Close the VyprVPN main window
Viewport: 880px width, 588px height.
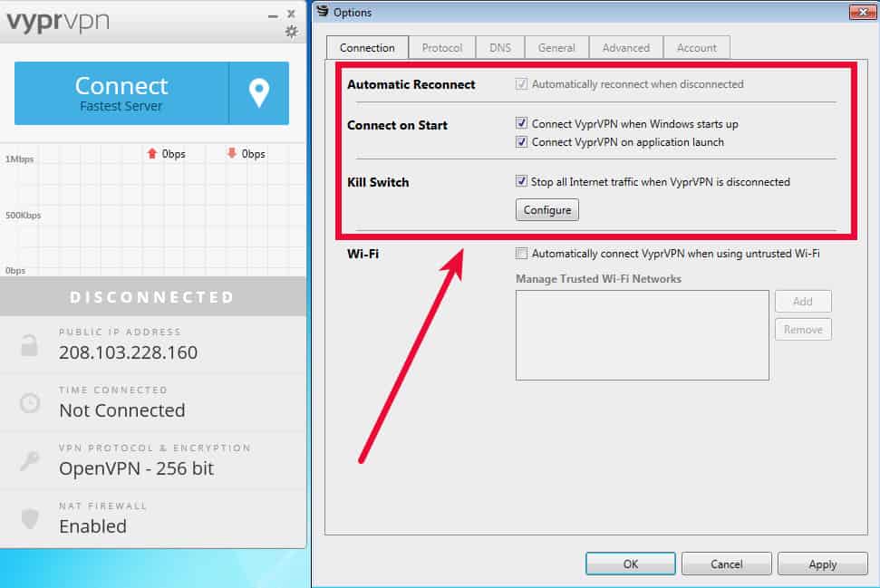(x=291, y=14)
